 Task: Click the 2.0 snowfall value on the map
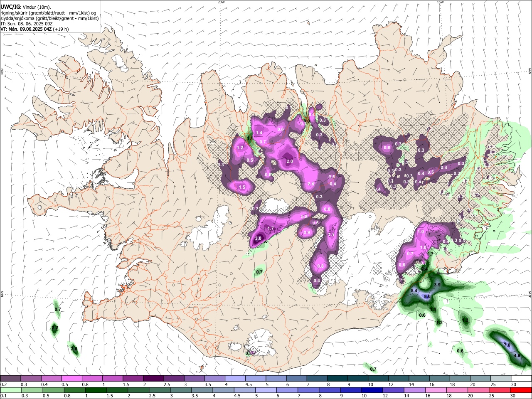pyautogui.click(x=290, y=161)
